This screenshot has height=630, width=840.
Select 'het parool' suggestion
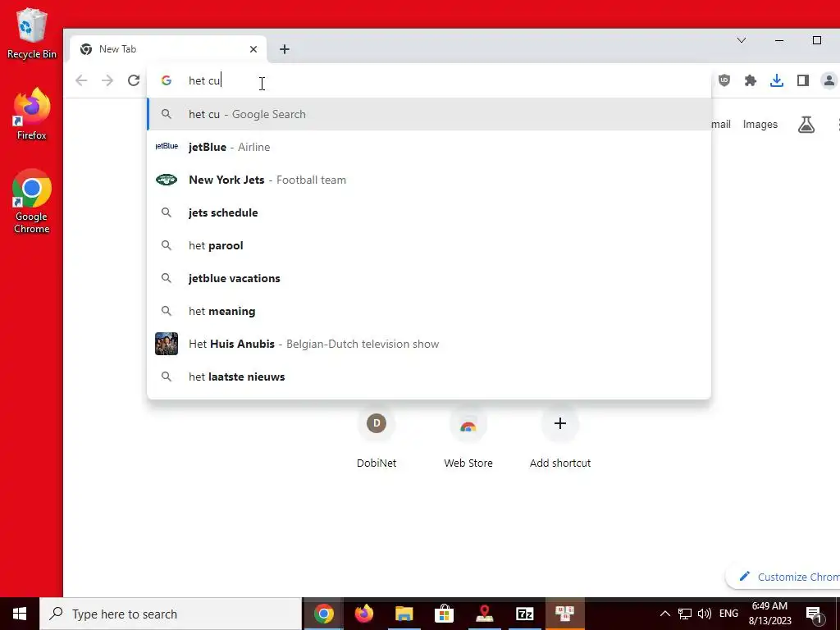pyautogui.click(x=429, y=245)
